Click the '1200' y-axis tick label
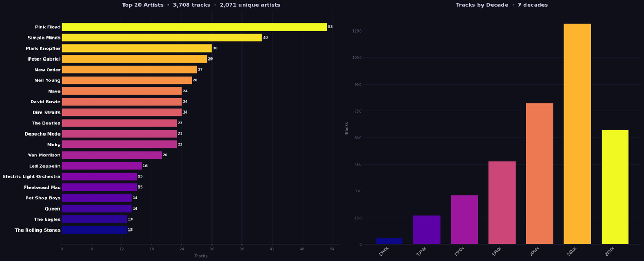644x261 pixels. 356,31
